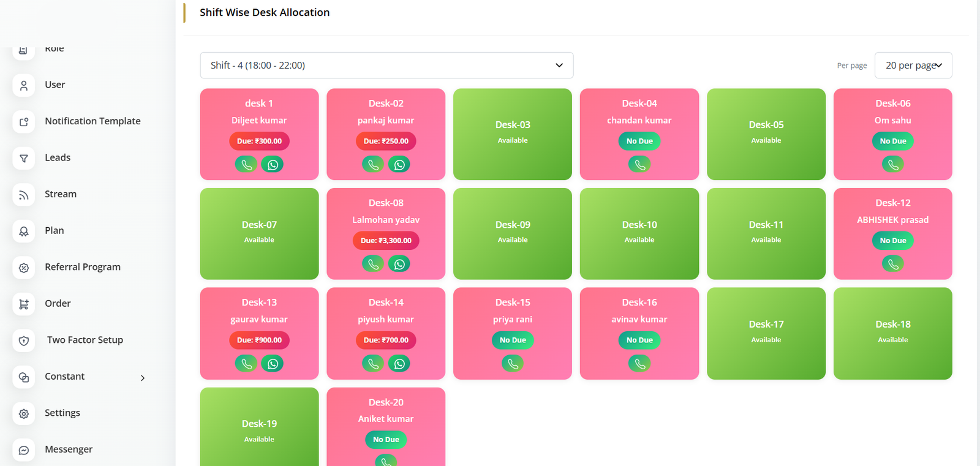This screenshot has width=980, height=466.
Task: Click the phone icon on Desk-15
Action: pos(513,364)
